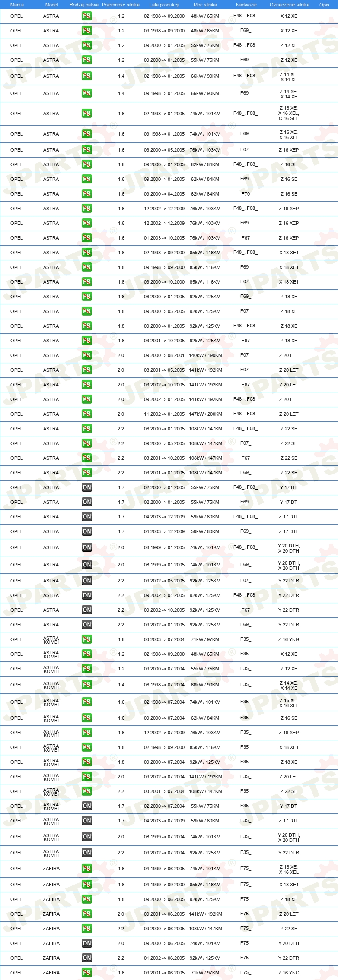Click petrol icon for Astra Z 16 XEP F67
The image size is (338, 980).
(x=87, y=238)
